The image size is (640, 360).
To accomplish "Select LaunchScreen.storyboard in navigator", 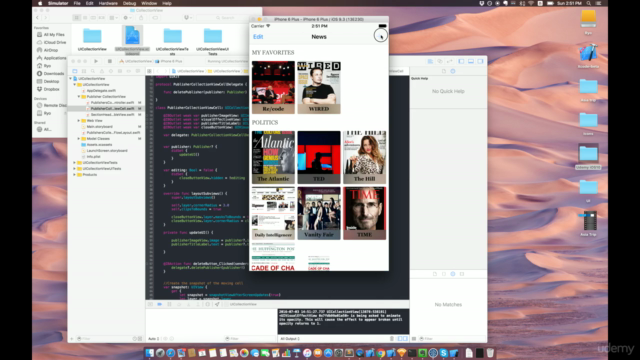I will tap(107, 151).
